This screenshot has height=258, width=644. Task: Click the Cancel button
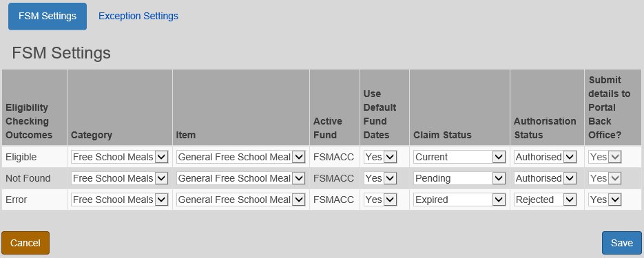[x=25, y=243]
